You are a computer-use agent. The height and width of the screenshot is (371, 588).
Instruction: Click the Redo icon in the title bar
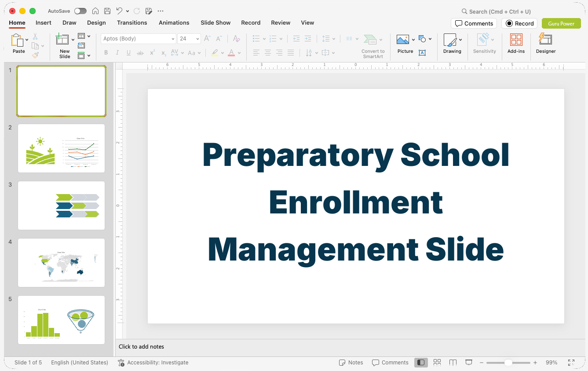click(x=137, y=11)
